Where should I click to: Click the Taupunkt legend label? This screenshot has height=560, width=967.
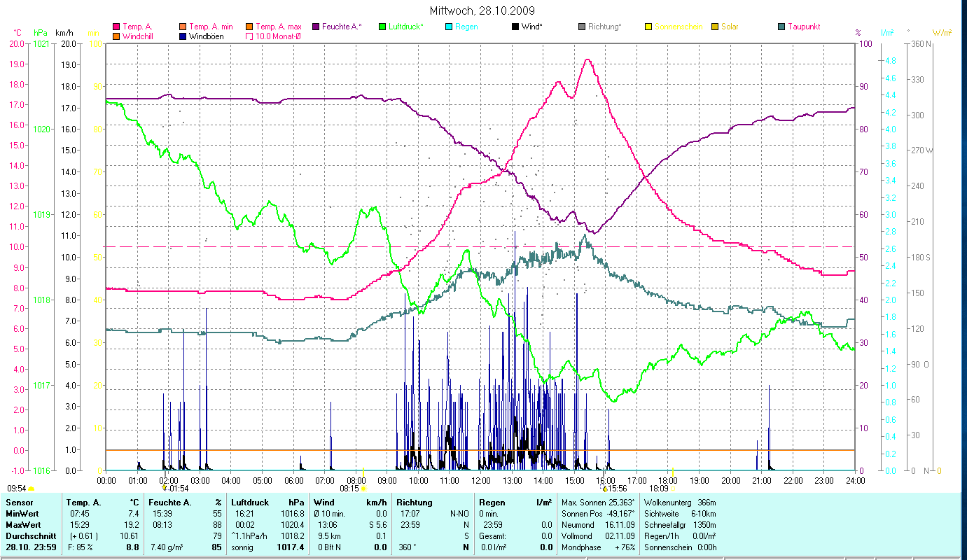(804, 27)
